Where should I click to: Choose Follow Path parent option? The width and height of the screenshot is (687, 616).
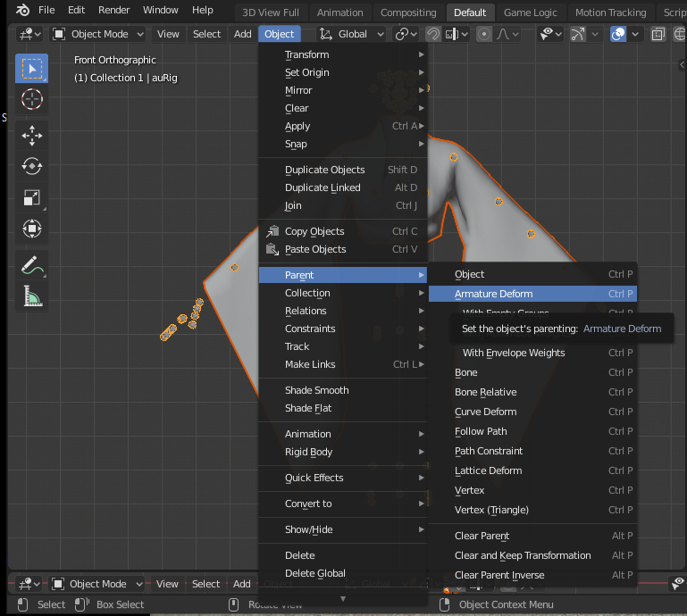coord(532,432)
